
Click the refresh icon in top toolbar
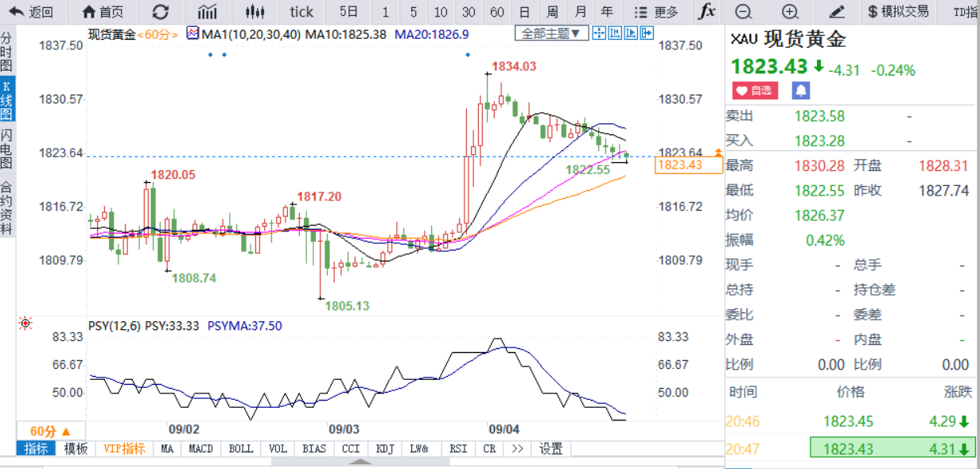[x=160, y=12]
